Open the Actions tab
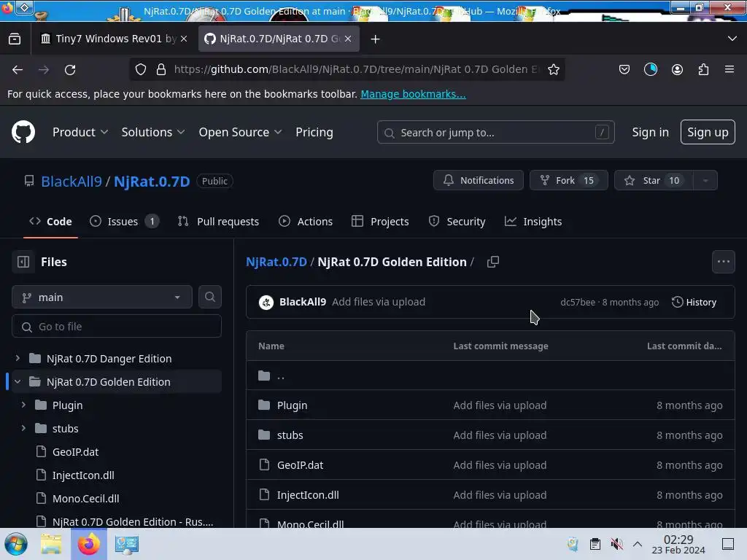 click(x=306, y=222)
